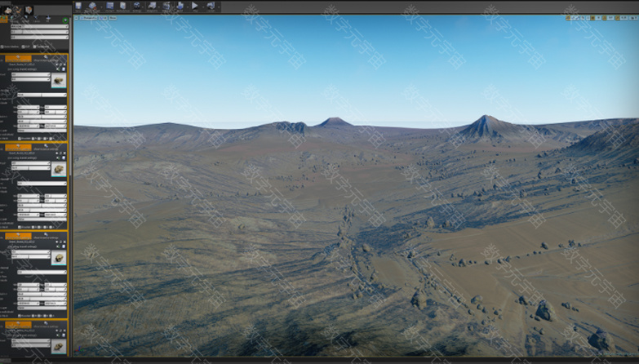Open the instance settings tab of the third rock entry
Viewport: 639px width, 364px height.
point(45,236)
